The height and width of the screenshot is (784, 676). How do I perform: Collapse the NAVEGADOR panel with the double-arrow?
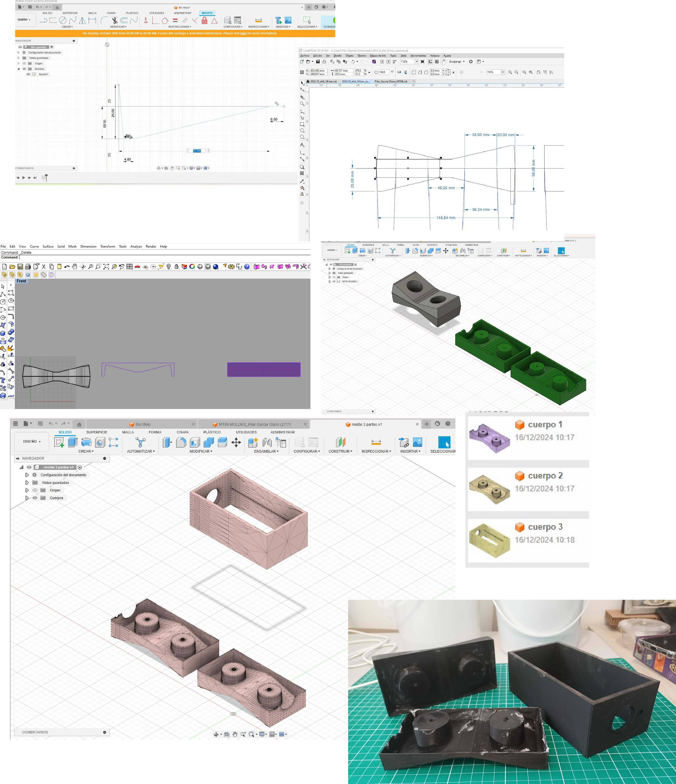(17, 458)
